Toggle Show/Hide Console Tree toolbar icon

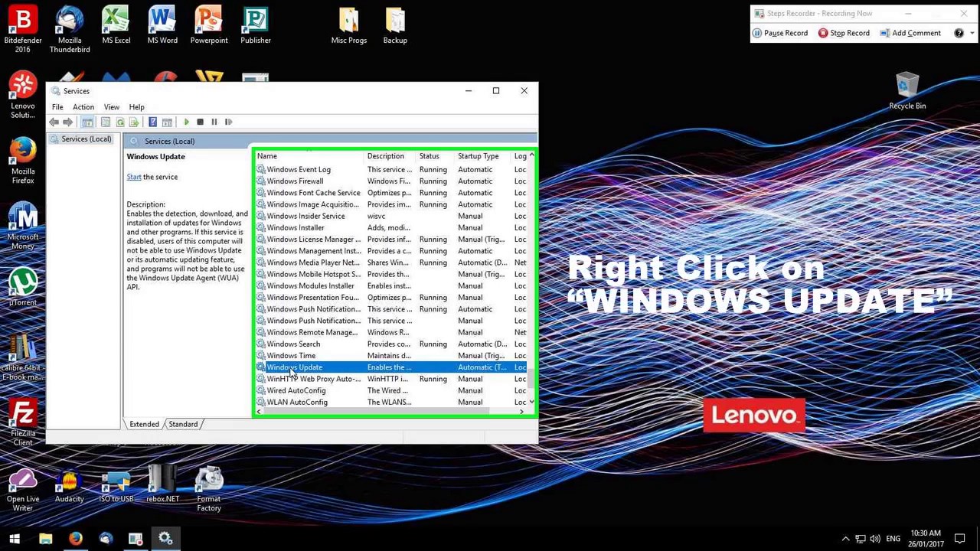(87, 122)
